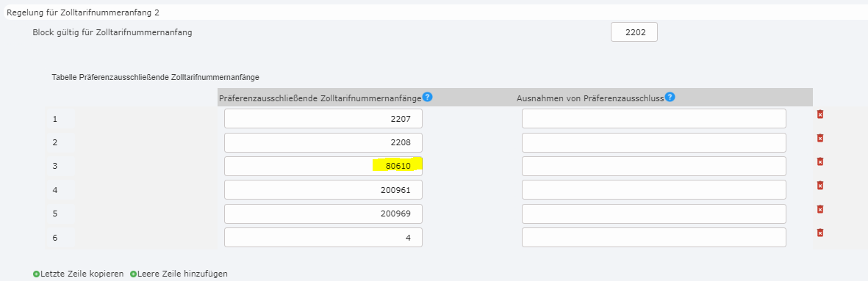The image size is (868, 281).
Task: Focus the tariff field containing 200961
Action: (323, 190)
